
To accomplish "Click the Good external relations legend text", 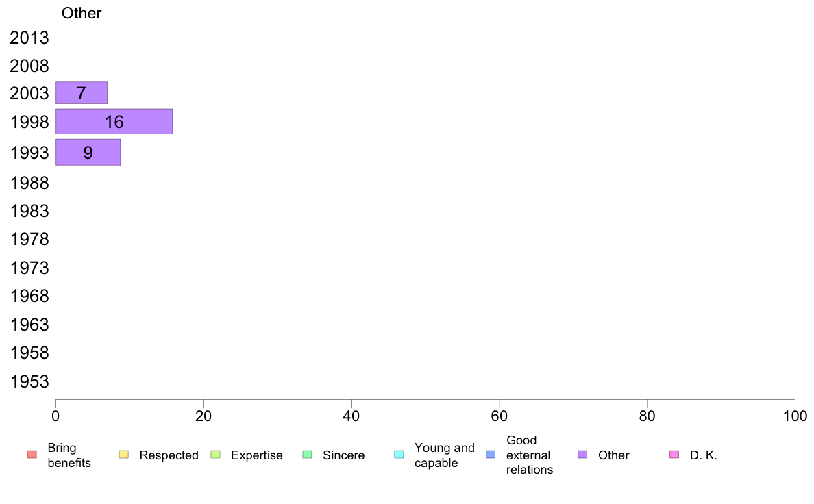I will [x=529, y=455].
